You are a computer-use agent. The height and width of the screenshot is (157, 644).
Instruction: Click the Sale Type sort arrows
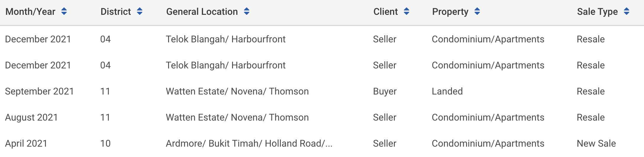tap(627, 12)
